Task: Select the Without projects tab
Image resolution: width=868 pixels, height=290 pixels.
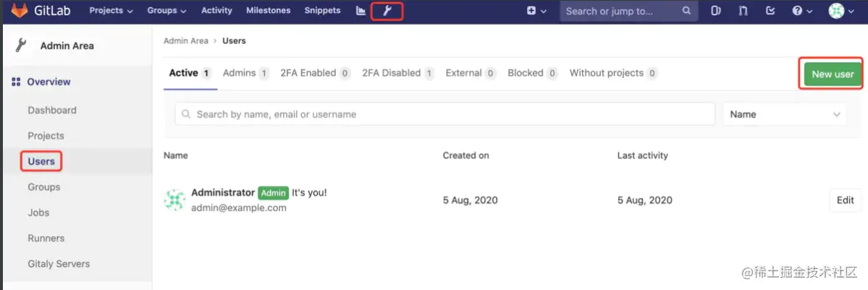Action: [613, 73]
